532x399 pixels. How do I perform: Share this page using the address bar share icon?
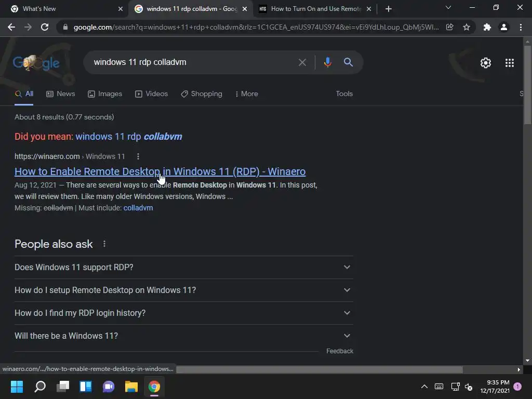(x=449, y=27)
